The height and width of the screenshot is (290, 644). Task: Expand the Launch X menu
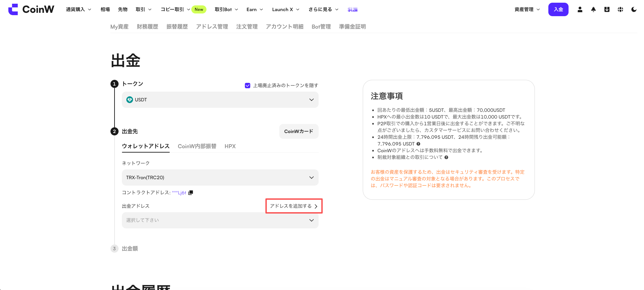286,9
